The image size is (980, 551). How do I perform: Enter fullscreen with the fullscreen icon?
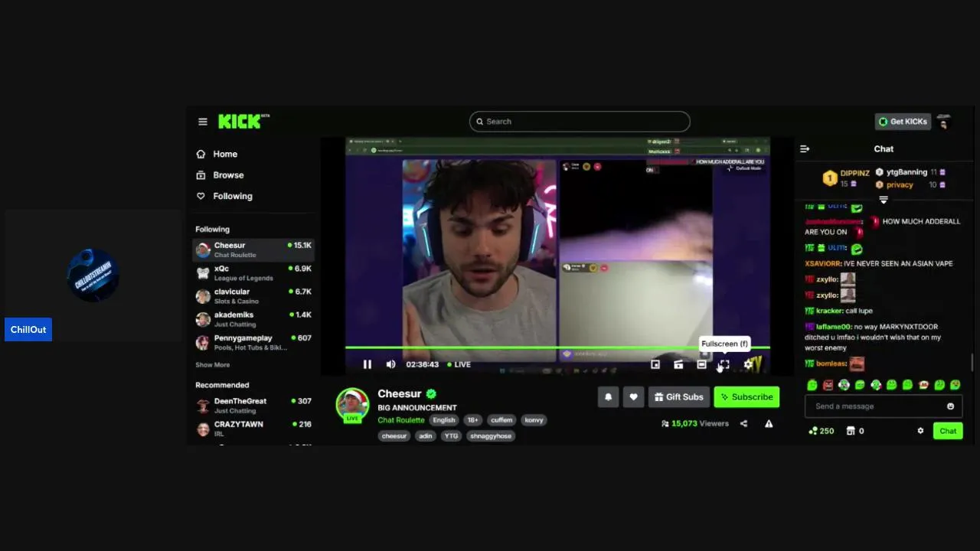pyautogui.click(x=724, y=364)
